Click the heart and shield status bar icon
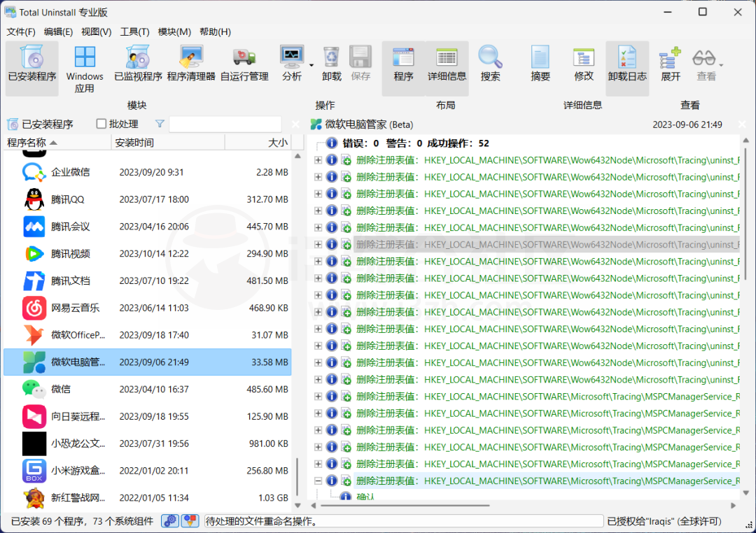756x533 pixels. [x=190, y=521]
